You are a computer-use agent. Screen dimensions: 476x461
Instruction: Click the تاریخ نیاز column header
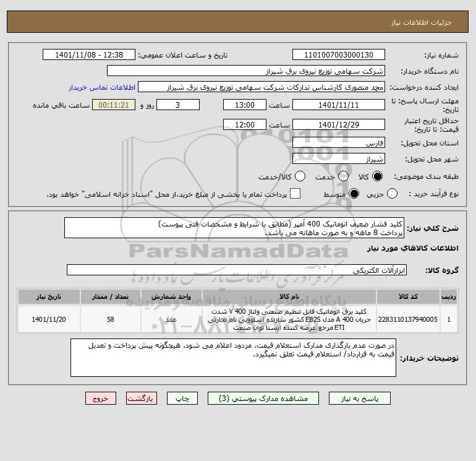coord(49,296)
